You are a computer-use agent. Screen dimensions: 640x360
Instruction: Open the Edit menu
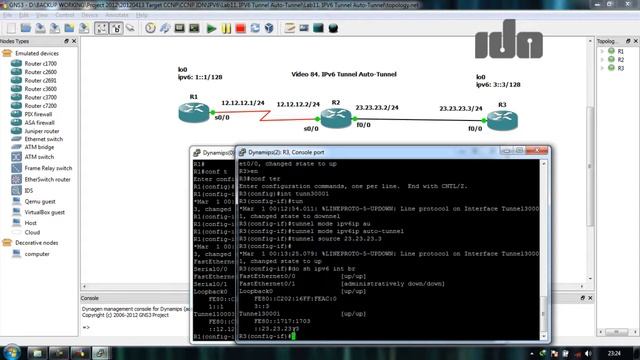coord(24,15)
